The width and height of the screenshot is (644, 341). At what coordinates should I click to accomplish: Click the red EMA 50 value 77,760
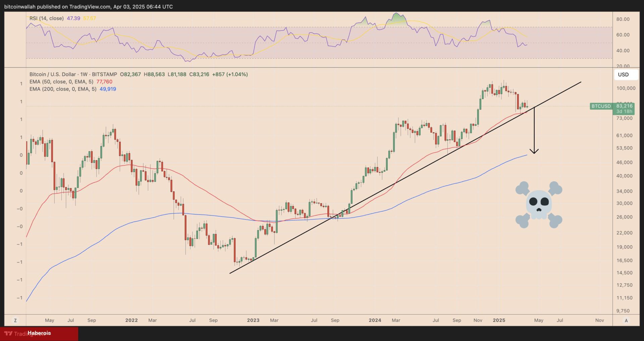pyautogui.click(x=104, y=82)
